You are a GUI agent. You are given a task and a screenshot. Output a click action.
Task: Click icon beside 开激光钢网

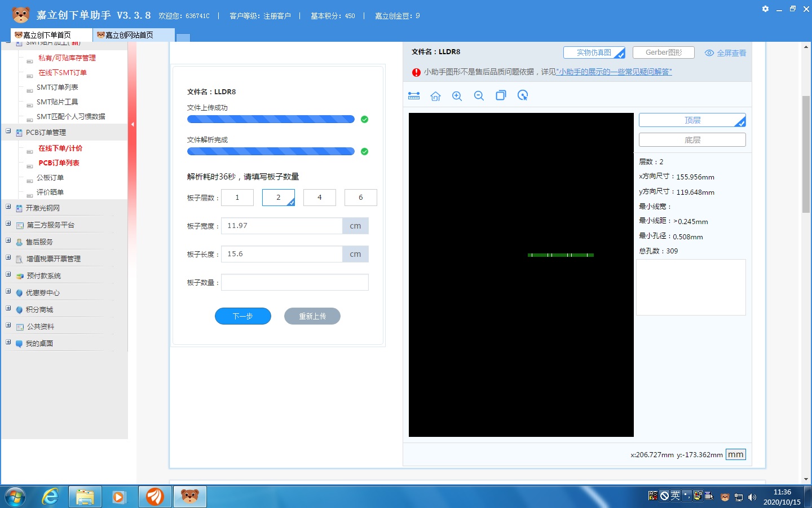(x=19, y=208)
